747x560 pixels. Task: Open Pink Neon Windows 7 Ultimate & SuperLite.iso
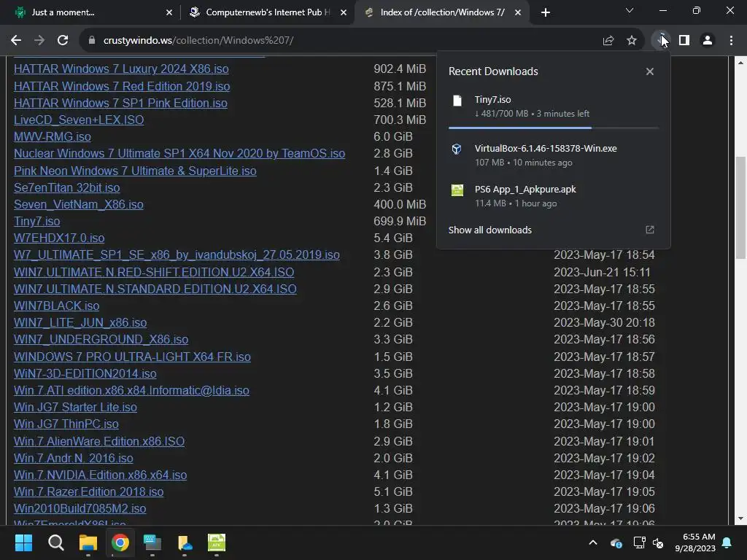[x=135, y=171]
